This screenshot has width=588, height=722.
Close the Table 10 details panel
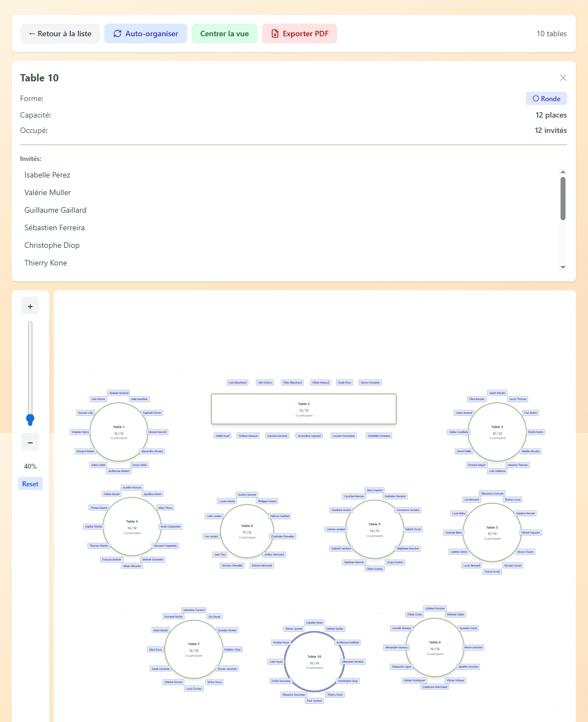point(563,78)
